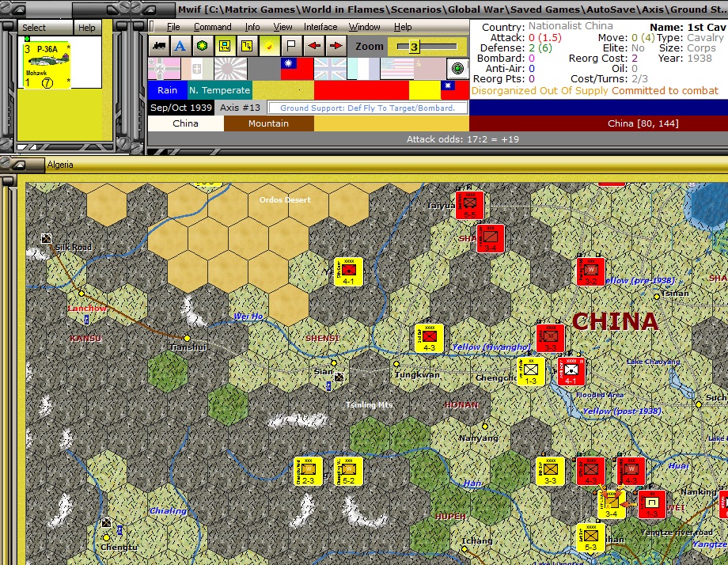The width and height of the screenshot is (728, 565).
Task: Click the factory icon near Silk Road
Action: pyautogui.click(x=46, y=239)
